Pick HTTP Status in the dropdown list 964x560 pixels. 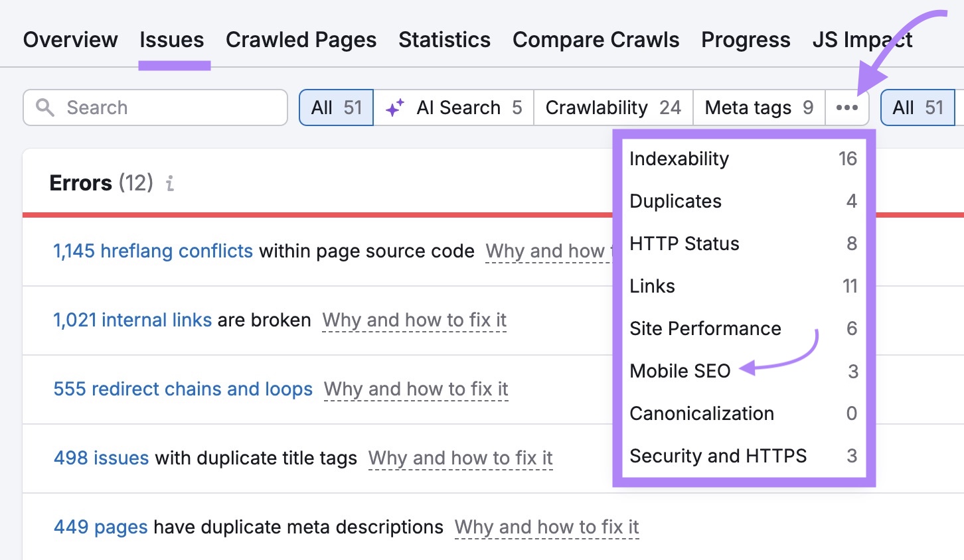(684, 244)
